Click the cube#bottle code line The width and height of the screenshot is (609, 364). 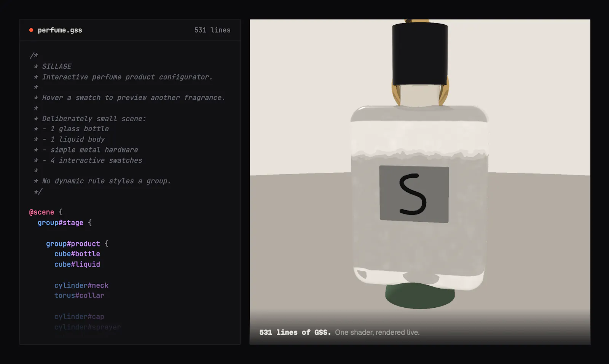coord(77,254)
